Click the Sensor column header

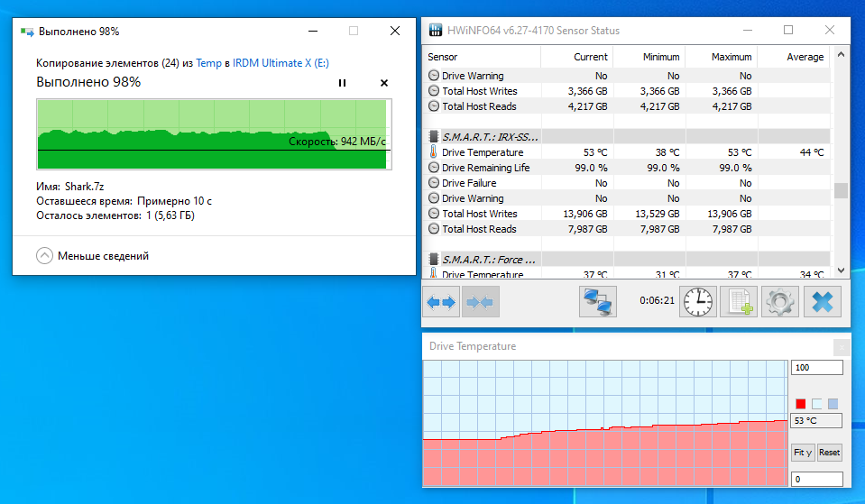pyautogui.click(x=482, y=57)
